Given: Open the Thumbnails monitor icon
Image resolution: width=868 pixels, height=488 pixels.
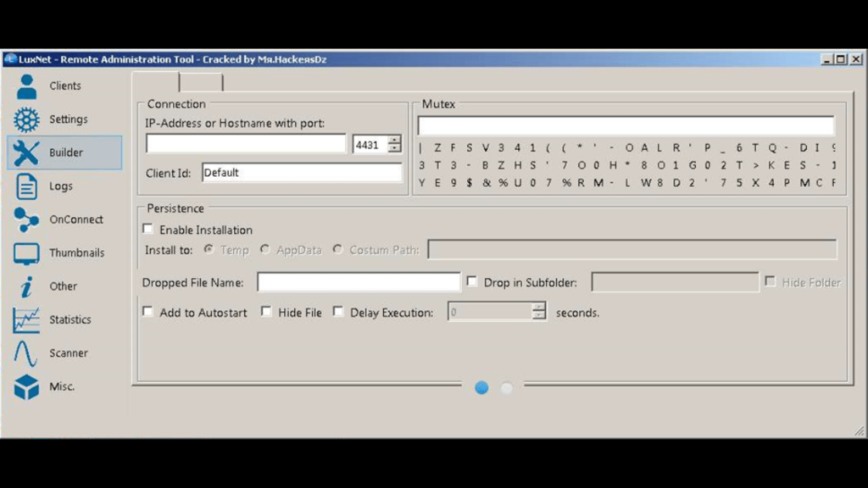Looking at the screenshot, I should 26,253.
